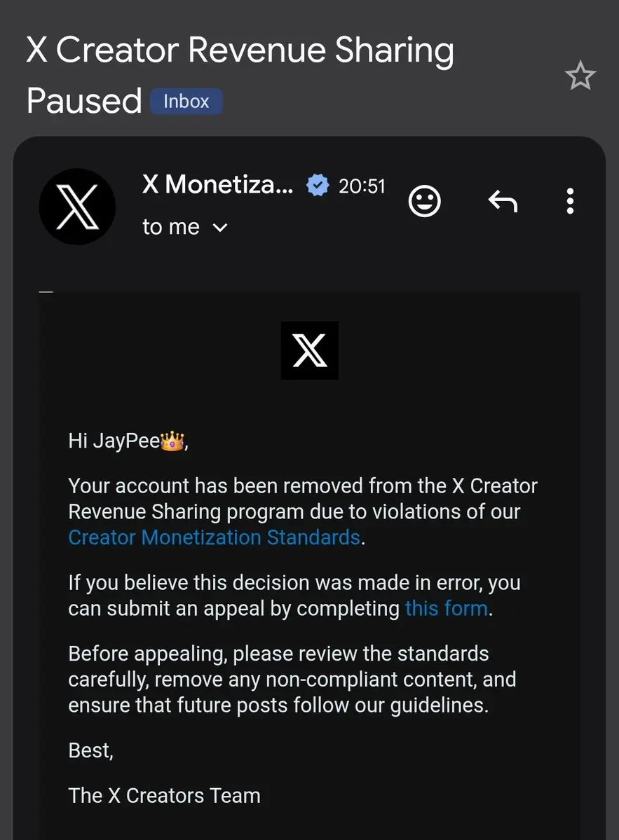
Task: Tap "The X Creators Team" signature
Action: [165, 796]
